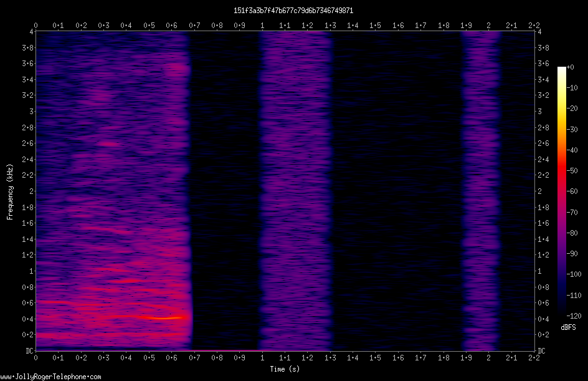This screenshot has height=381, width=588.
Task: Click the '1.3' tick on the upper time axis
Action: tap(330, 26)
